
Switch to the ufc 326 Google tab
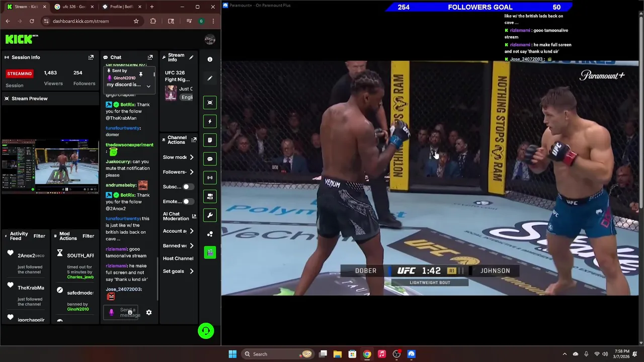coord(73,7)
